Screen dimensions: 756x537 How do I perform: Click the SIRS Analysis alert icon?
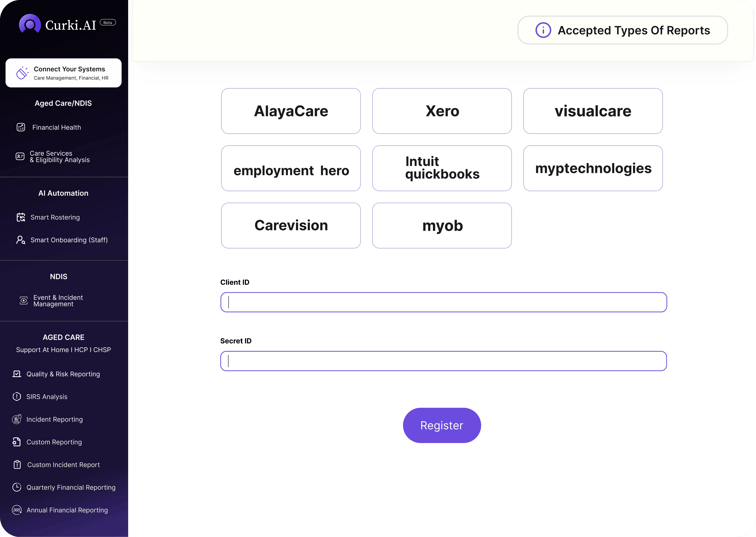[16, 396]
